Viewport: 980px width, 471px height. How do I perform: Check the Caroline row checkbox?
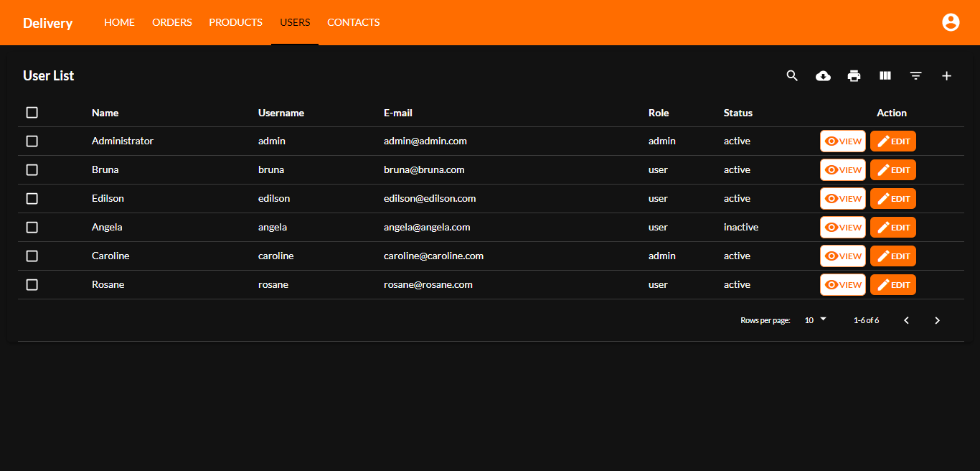click(x=32, y=256)
